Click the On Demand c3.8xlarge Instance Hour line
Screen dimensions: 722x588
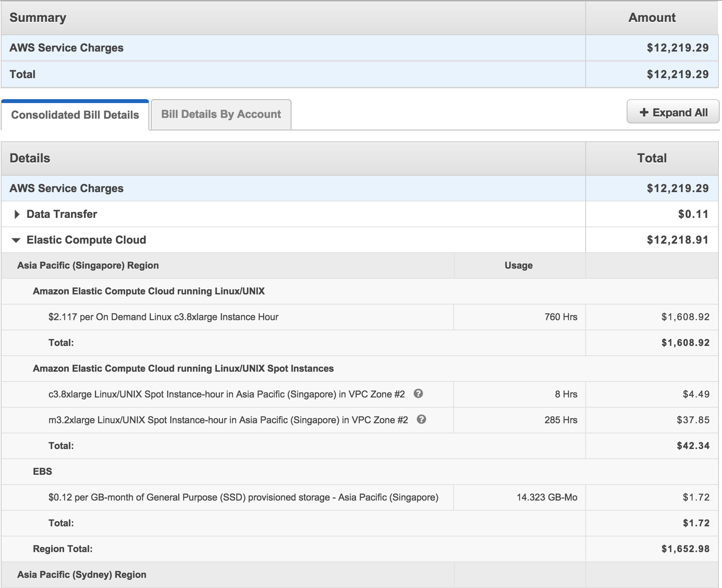[x=163, y=317]
